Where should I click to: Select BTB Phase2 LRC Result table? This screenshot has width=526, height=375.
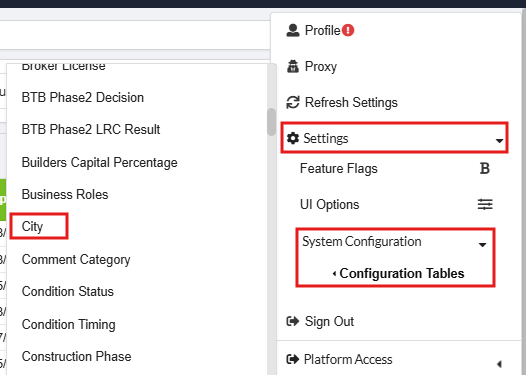pos(91,129)
